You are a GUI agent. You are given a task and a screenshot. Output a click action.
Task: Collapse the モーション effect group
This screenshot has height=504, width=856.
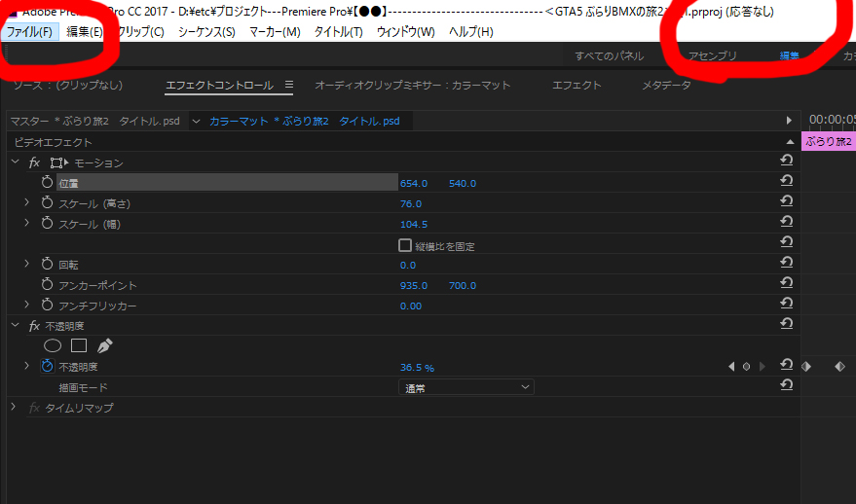16,162
